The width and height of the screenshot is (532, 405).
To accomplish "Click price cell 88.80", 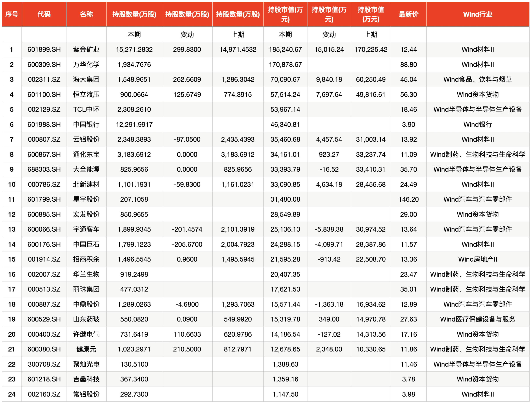I will pyautogui.click(x=409, y=65).
